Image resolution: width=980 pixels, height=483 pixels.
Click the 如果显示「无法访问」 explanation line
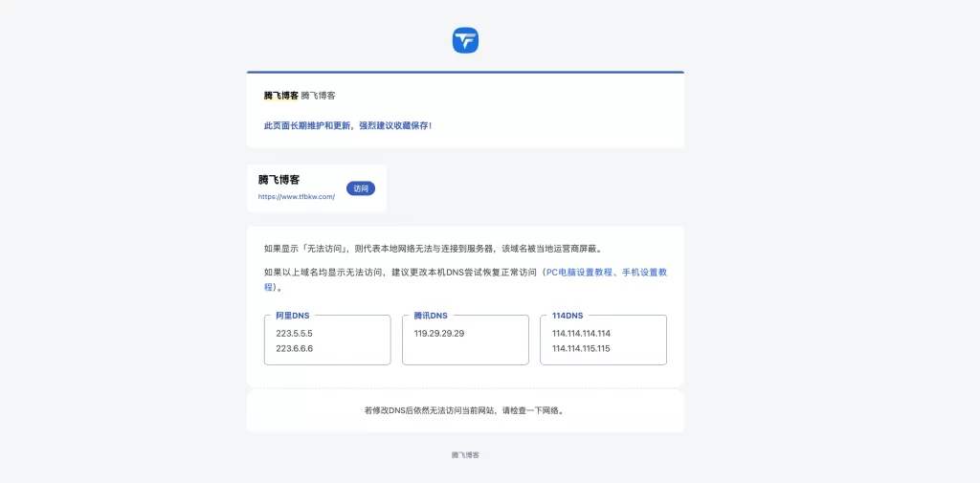(434, 249)
